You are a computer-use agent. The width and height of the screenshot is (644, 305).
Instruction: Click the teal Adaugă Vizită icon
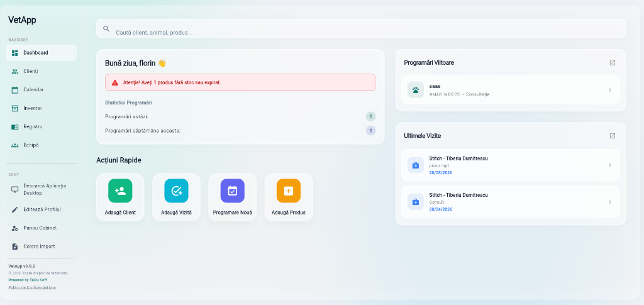pos(176,191)
